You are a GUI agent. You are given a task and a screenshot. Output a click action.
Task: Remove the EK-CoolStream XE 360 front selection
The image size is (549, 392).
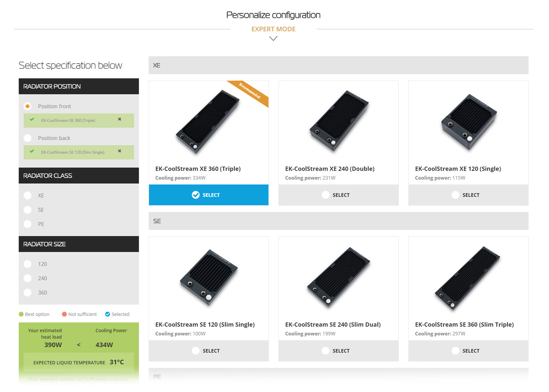pos(119,119)
